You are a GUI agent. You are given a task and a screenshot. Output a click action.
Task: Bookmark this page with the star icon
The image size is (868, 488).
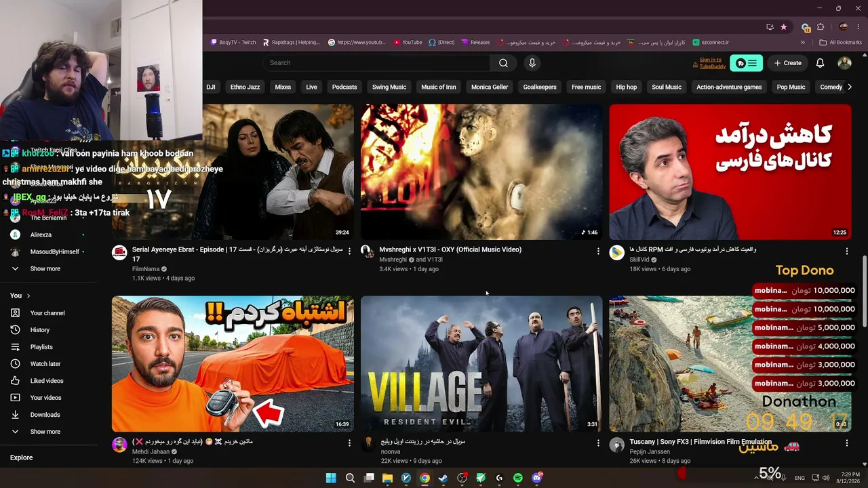point(784,27)
